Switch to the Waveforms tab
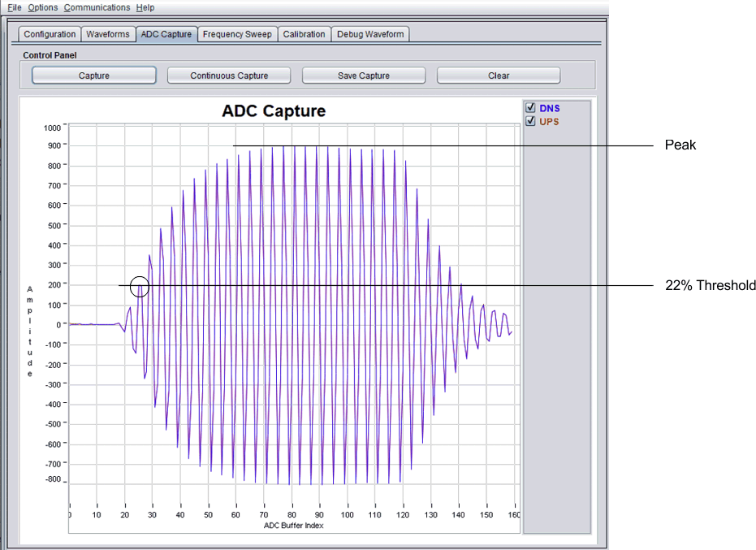The height and width of the screenshot is (550, 756). click(x=108, y=34)
